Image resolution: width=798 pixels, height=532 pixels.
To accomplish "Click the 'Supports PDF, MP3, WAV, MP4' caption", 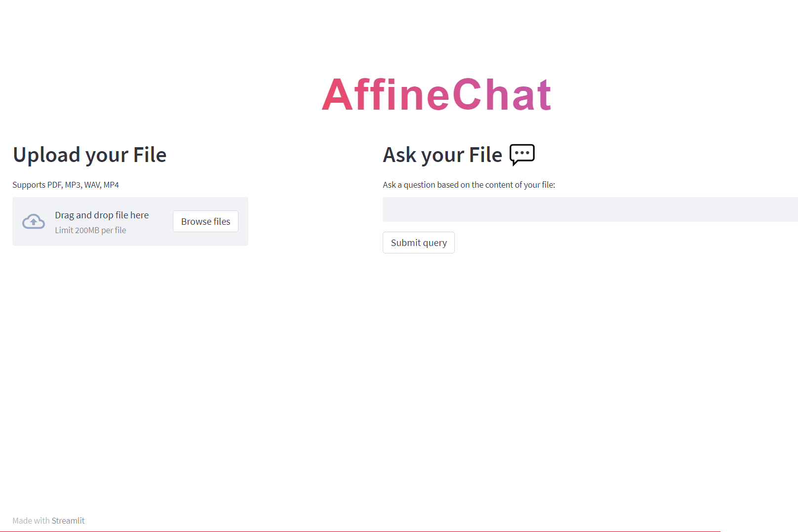I will click(x=66, y=185).
